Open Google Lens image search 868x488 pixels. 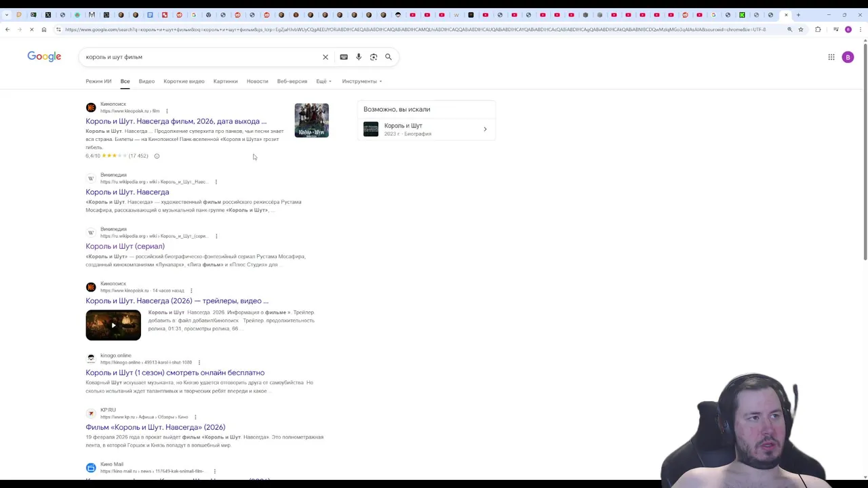pyautogui.click(x=374, y=57)
